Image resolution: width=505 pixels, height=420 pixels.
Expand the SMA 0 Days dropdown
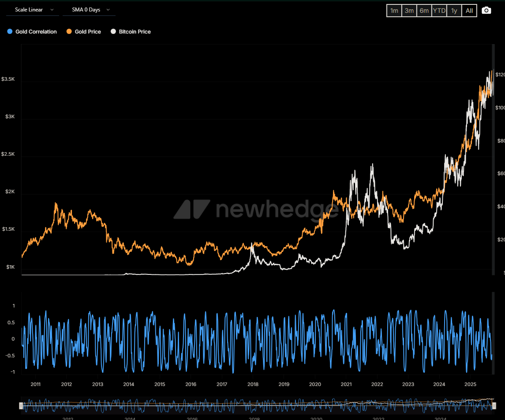pyautogui.click(x=89, y=10)
